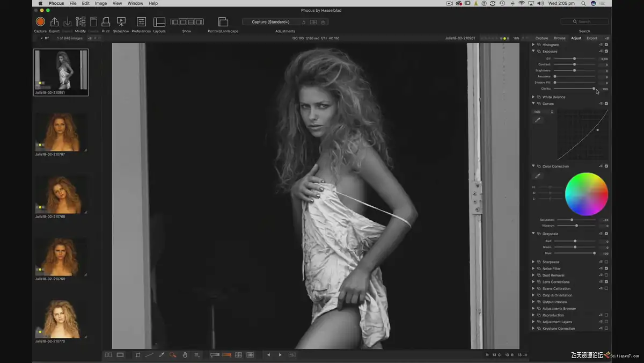The width and height of the screenshot is (644, 363).
Task: Toggle the grid overlay icon
Action: click(239, 355)
